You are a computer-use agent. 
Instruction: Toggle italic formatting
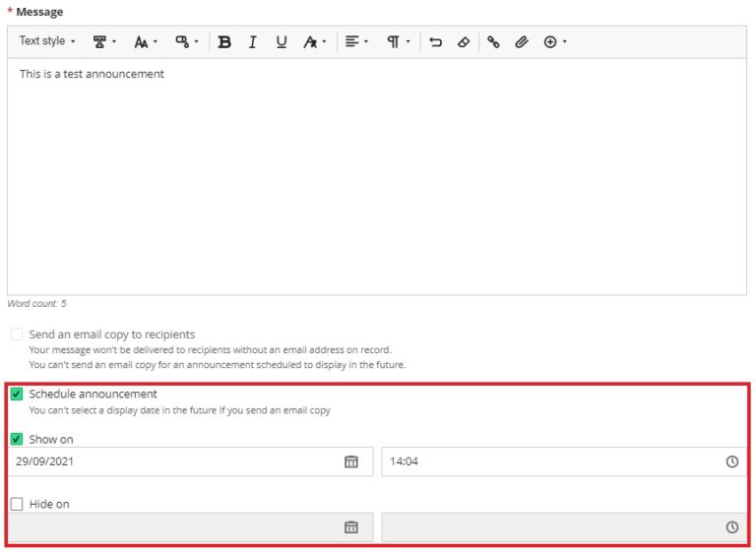[253, 42]
